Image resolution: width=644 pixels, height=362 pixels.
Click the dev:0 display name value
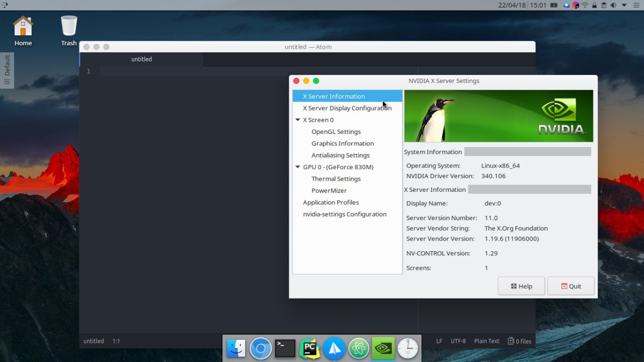click(493, 203)
